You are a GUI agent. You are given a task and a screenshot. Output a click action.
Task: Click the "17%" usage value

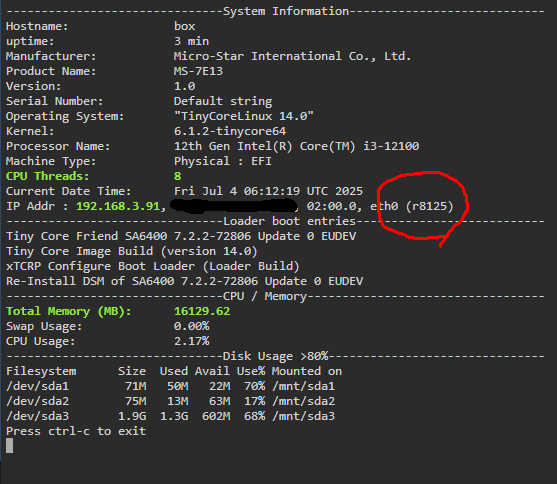point(254,401)
